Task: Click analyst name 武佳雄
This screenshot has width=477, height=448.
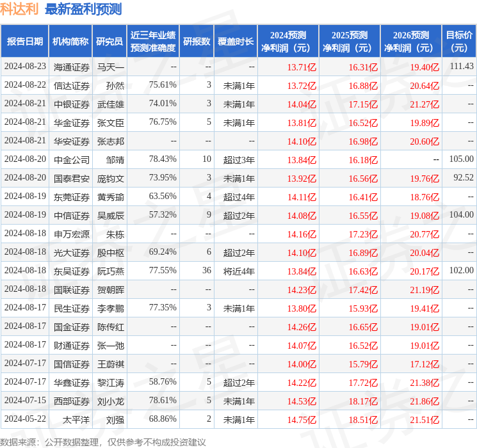Action: 110,104
